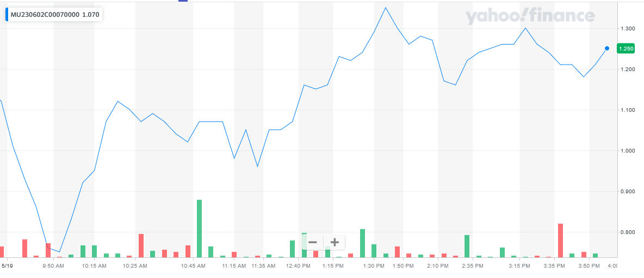The width and height of the screenshot is (644, 278).
Task: Click the blue endpoint dot on price line
Action: point(607,48)
